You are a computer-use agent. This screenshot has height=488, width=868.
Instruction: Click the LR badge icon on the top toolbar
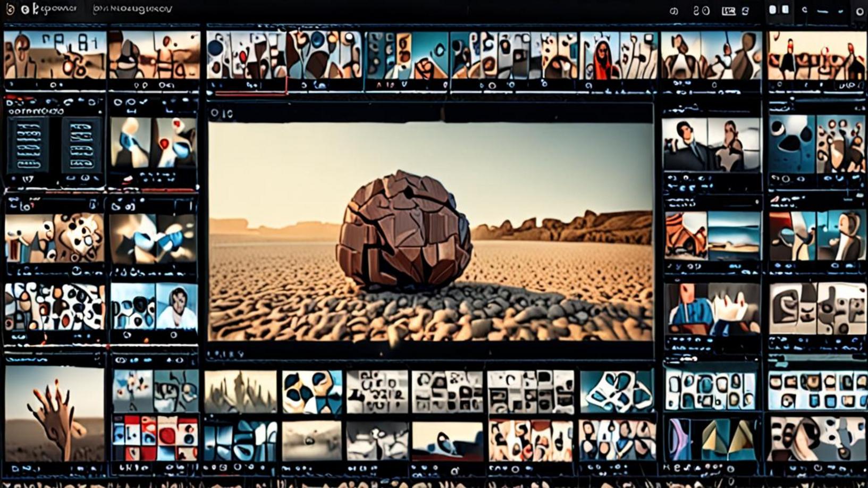tap(728, 10)
